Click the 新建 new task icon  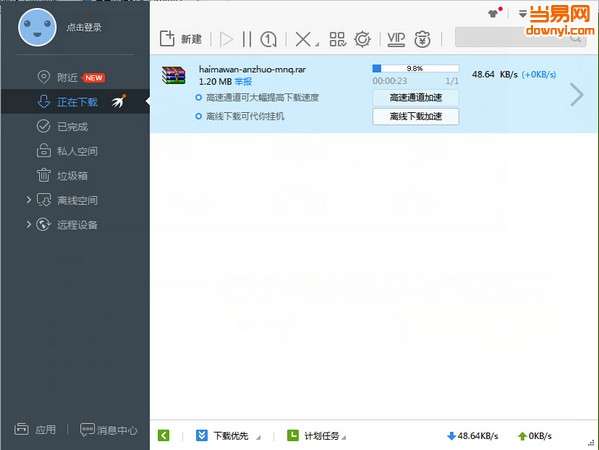[x=167, y=39]
